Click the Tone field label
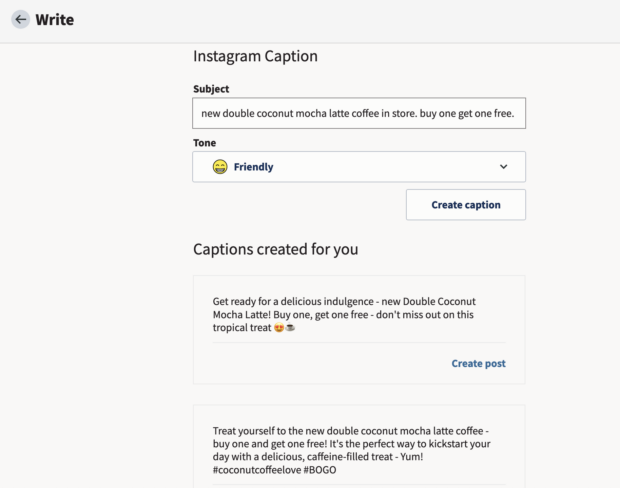Image resolution: width=620 pixels, height=488 pixels. (204, 143)
